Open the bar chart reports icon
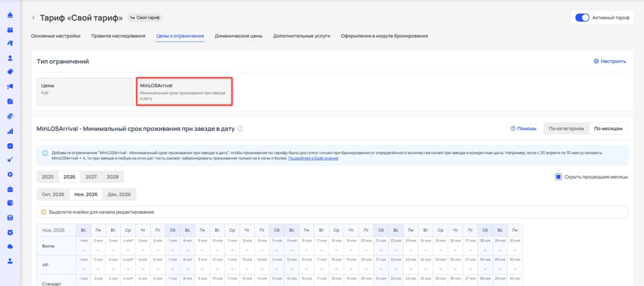Image resolution: width=644 pixels, height=286 pixels. (x=10, y=130)
